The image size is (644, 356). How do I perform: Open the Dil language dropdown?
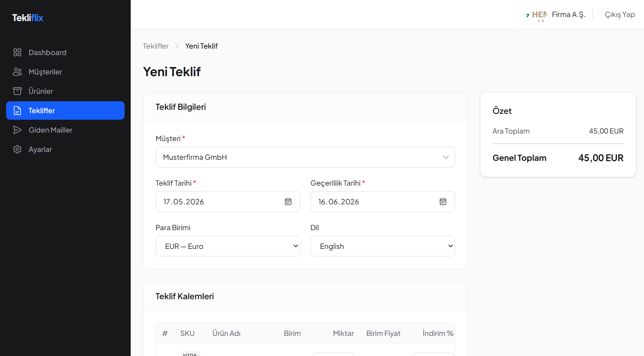(383, 246)
